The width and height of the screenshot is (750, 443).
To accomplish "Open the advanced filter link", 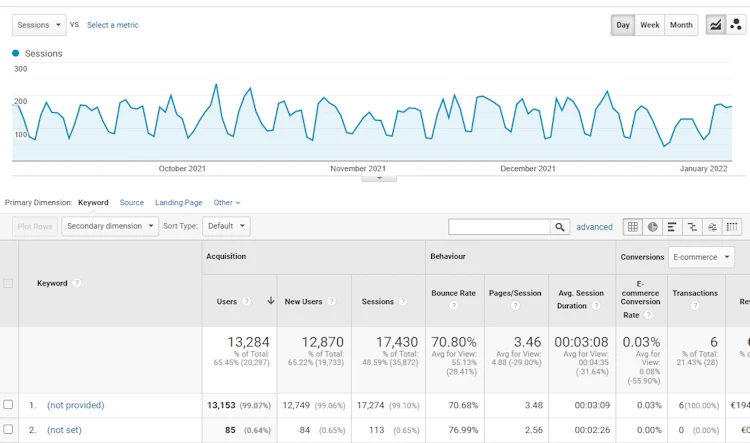I will 594,227.
